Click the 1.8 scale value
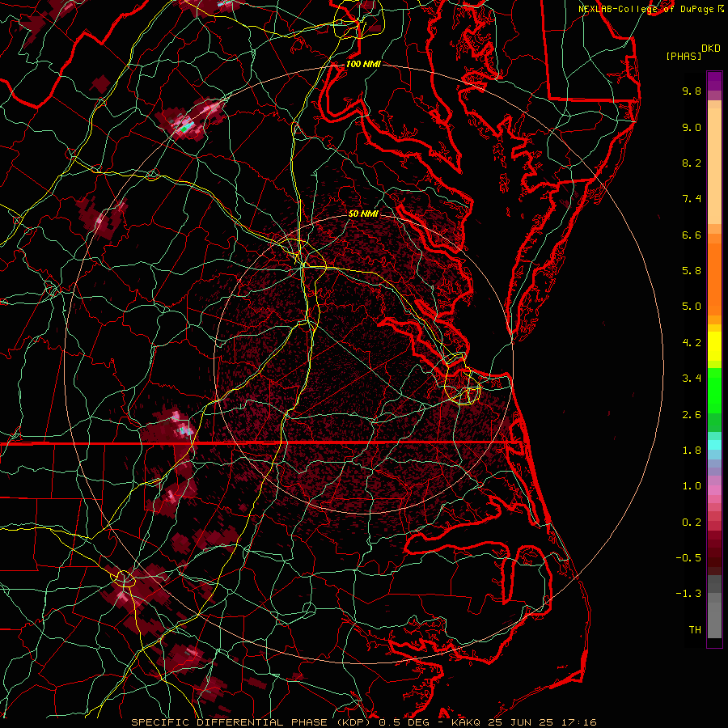 [x=692, y=451]
